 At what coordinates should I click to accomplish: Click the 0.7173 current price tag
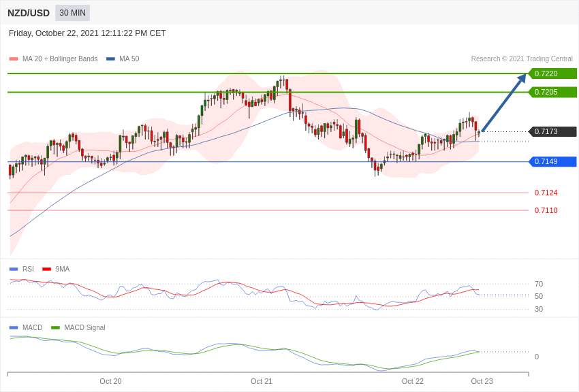click(x=552, y=131)
